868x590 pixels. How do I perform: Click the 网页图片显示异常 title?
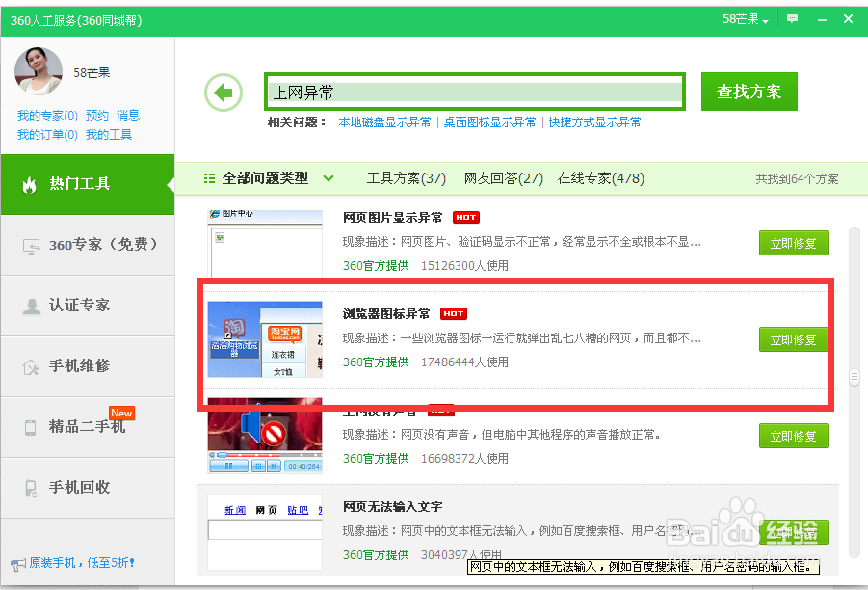[392, 218]
